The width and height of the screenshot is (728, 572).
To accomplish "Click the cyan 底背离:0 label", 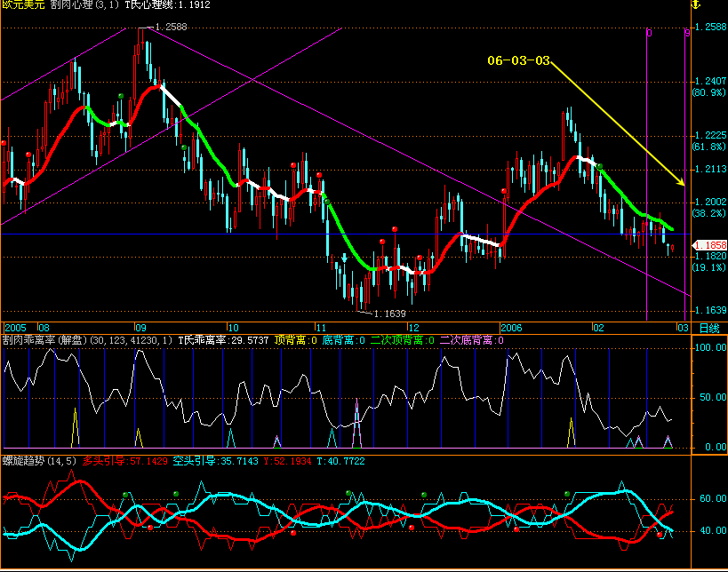I will coord(344,340).
